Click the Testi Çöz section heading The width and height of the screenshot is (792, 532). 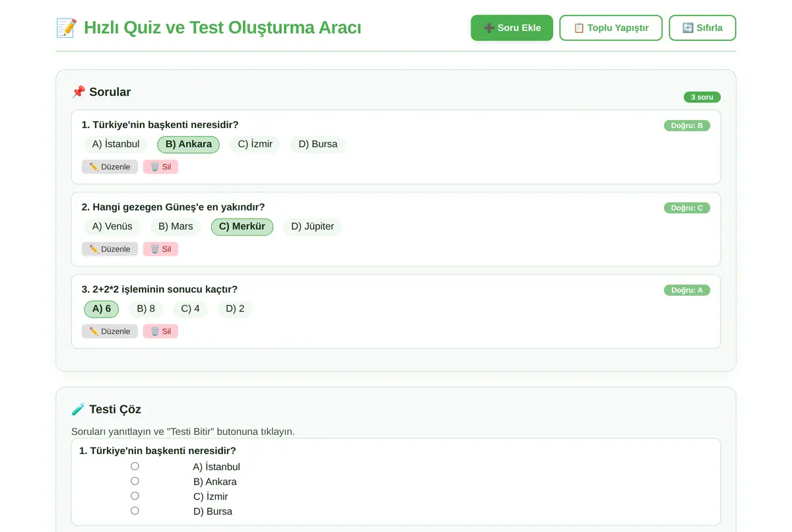click(x=106, y=409)
